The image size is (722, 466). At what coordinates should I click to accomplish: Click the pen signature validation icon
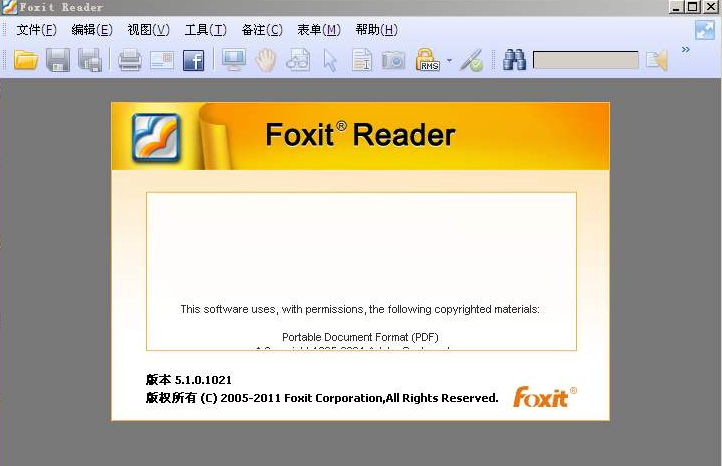click(472, 61)
